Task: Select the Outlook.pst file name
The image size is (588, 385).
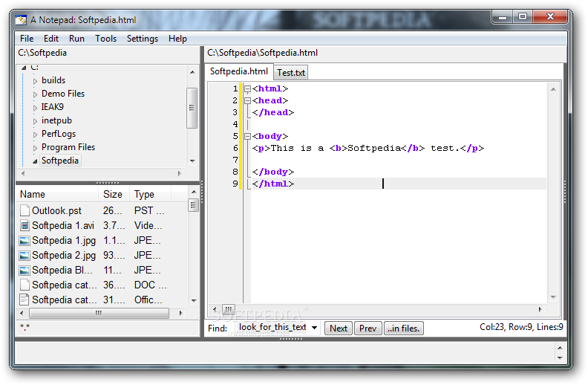Action: tap(56, 210)
